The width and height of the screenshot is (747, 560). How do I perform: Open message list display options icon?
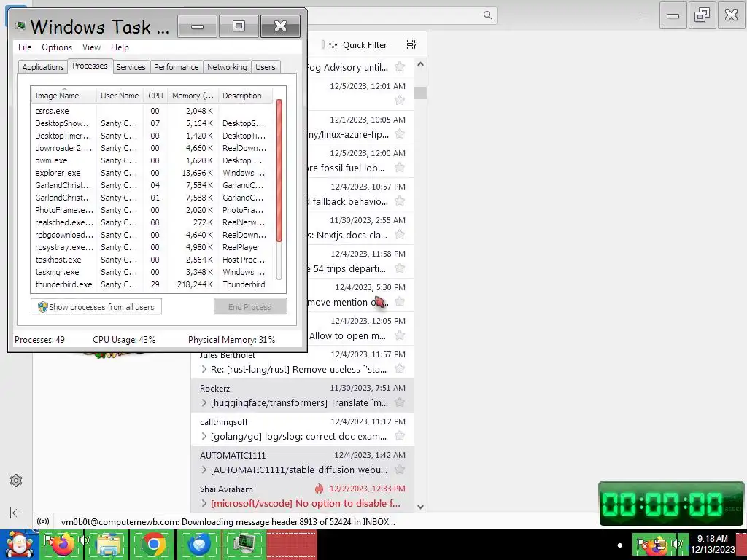coord(411,44)
